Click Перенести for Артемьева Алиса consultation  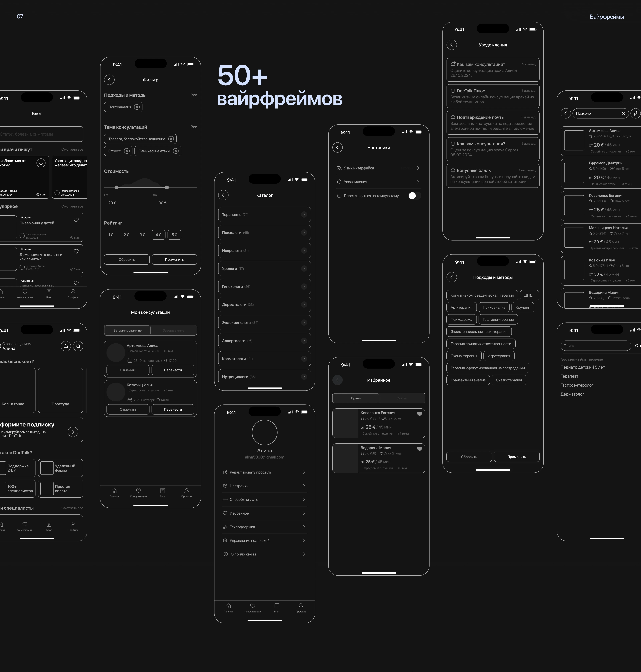tap(173, 370)
